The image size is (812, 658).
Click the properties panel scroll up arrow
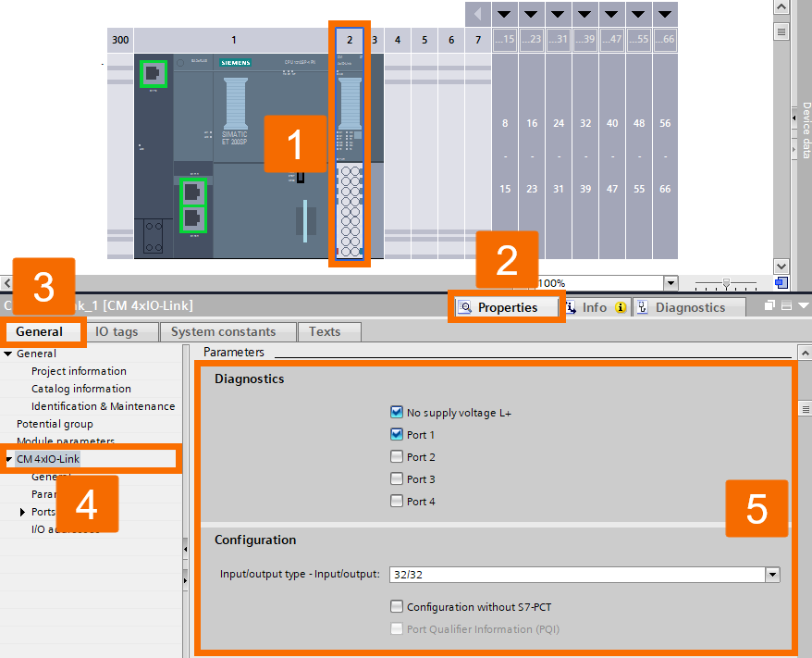[805, 353]
